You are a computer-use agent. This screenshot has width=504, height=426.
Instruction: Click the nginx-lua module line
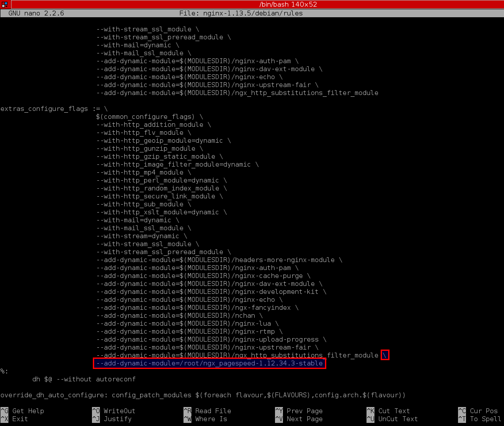[187, 323]
